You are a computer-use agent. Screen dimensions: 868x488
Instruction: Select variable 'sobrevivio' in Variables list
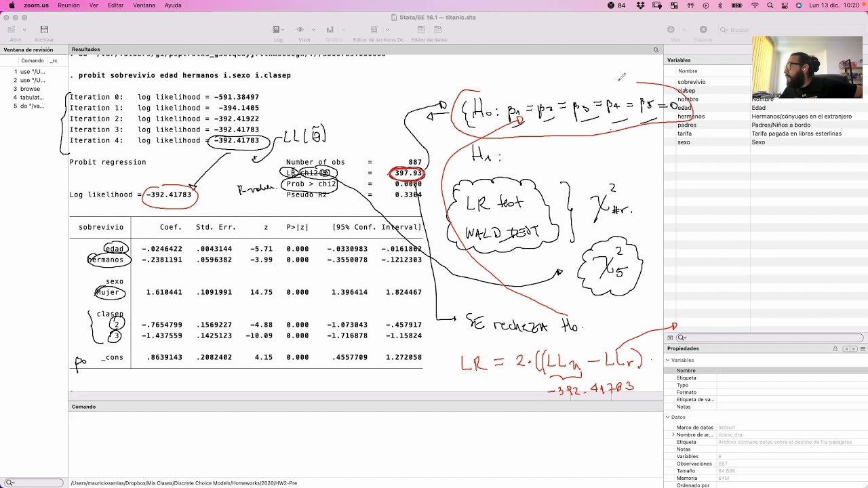coord(691,82)
